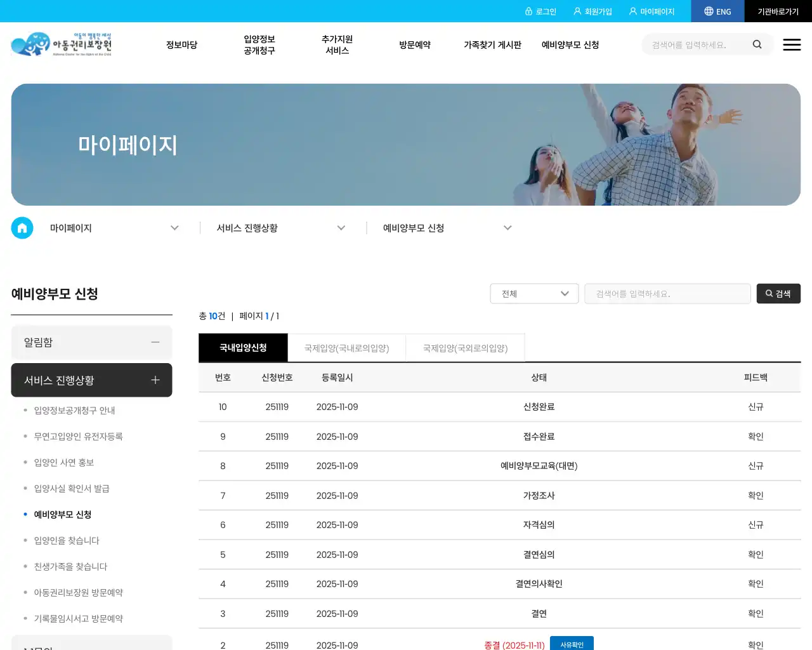Screen dimensions: 812x650
Task: Expand the 서비스 진행상황 sidebar section
Action: [x=155, y=380]
